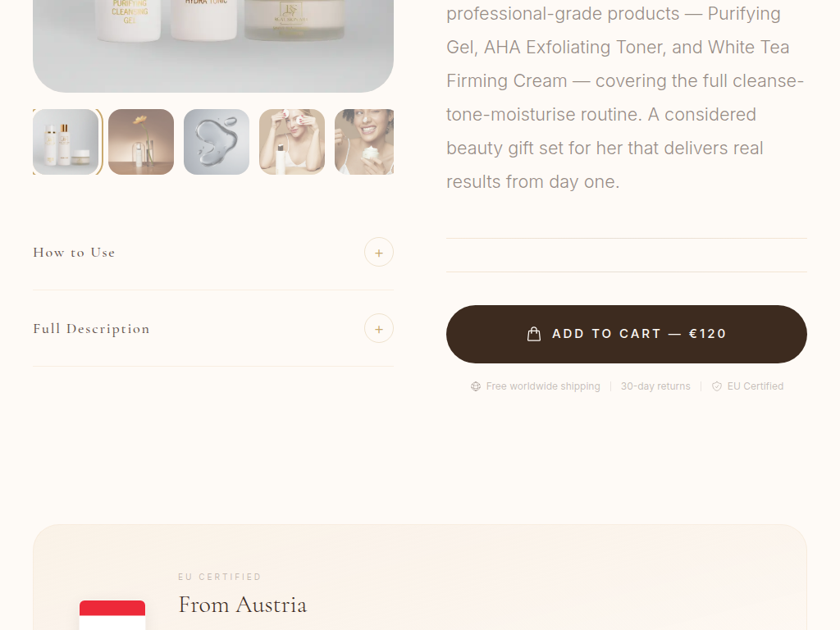Click the shield icon before EU Certified
The image size is (840, 630).
point(717,386)
